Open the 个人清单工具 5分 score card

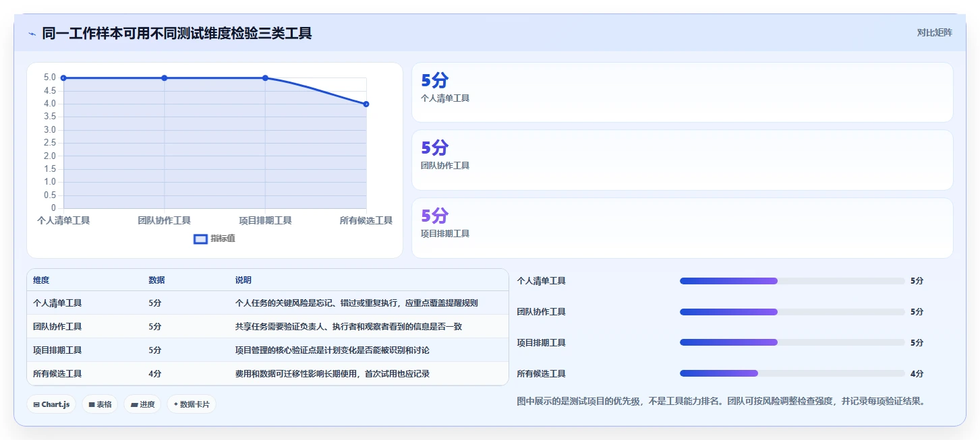pyautogui.click(x=682, y=92)
